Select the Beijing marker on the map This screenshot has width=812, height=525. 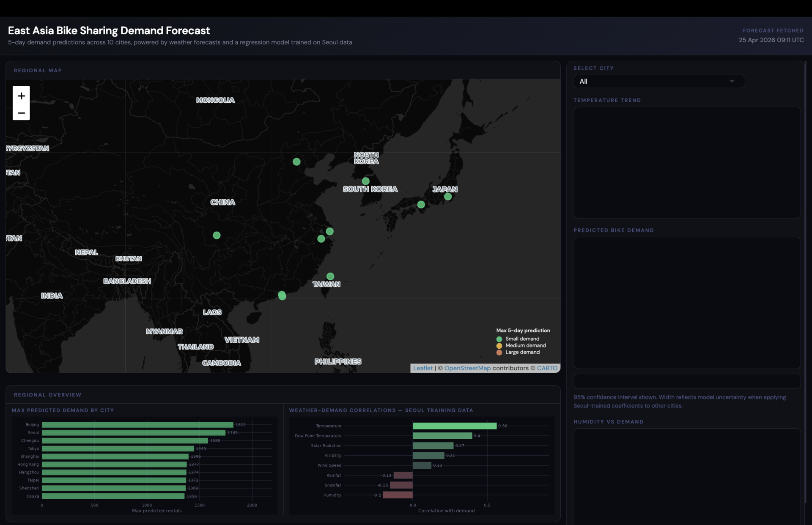pyautogui.click(x=296, y=161)
